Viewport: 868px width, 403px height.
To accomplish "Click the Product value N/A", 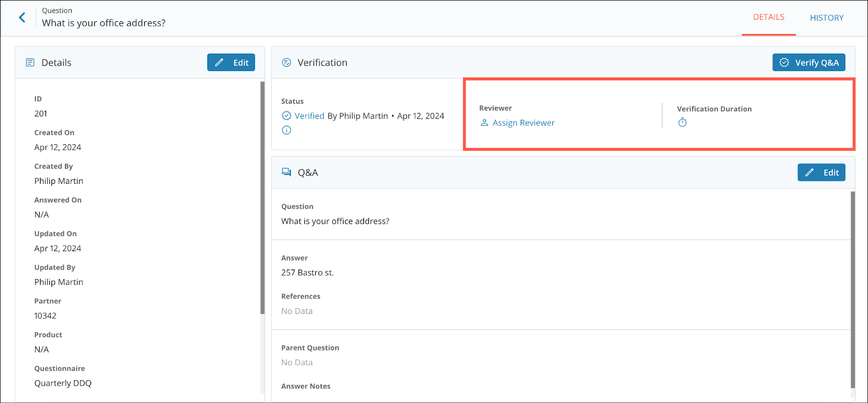I will [x=42, y=349].
